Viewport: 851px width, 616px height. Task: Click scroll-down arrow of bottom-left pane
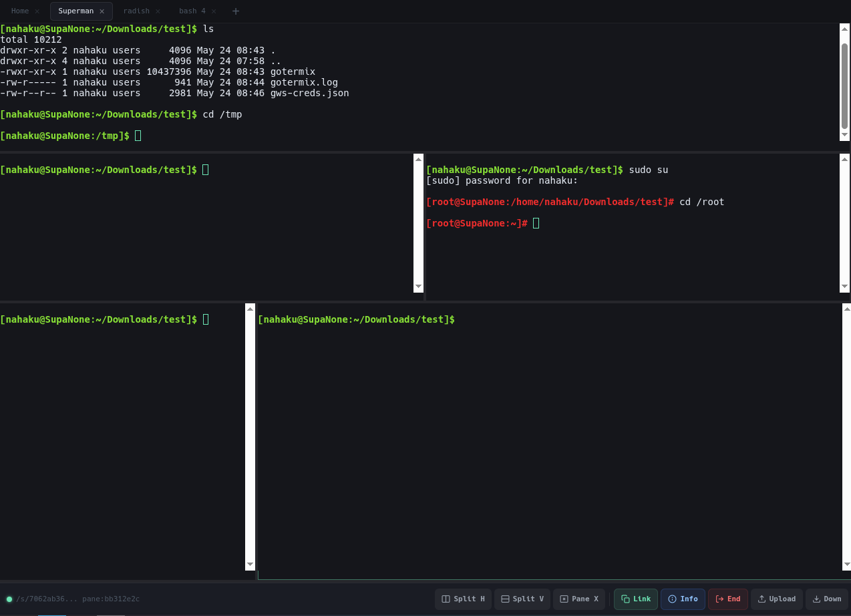coord(250,565)
